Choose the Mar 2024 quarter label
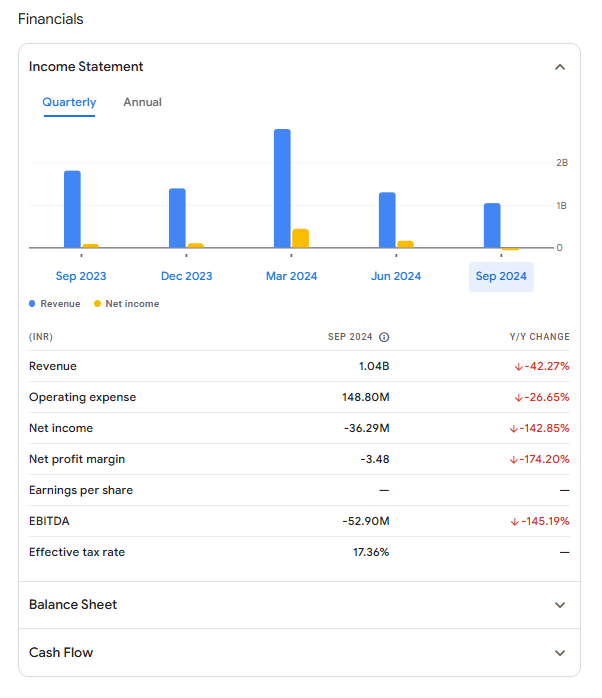 tap(291, 276)
